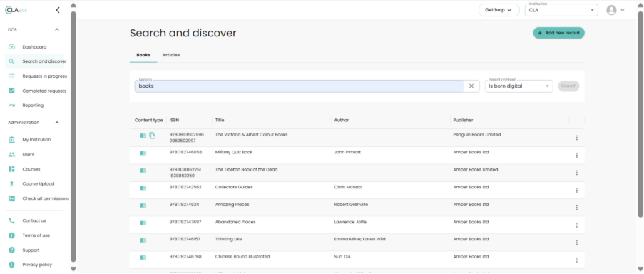The height and width of the screenshot is (274, 644).
Task: Click author Sun Tzu
Action: pyautogui.click(x=342, y=257)
